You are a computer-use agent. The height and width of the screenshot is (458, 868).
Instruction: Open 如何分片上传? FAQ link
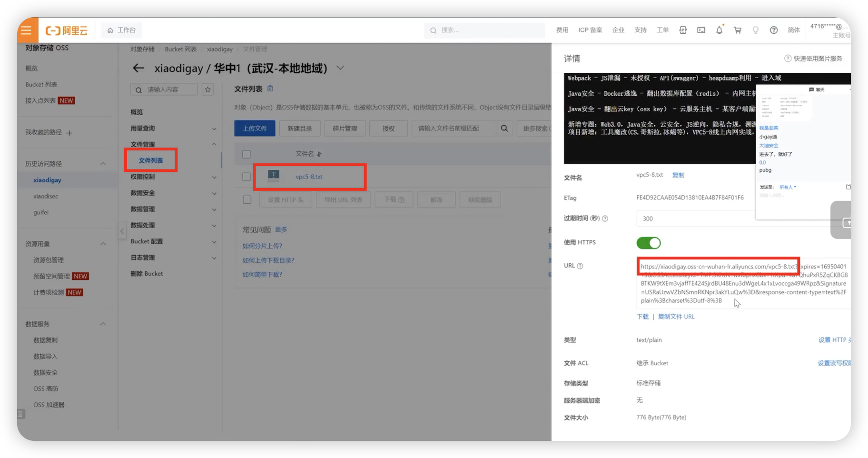pyautogui.click(x=262, y=246)
